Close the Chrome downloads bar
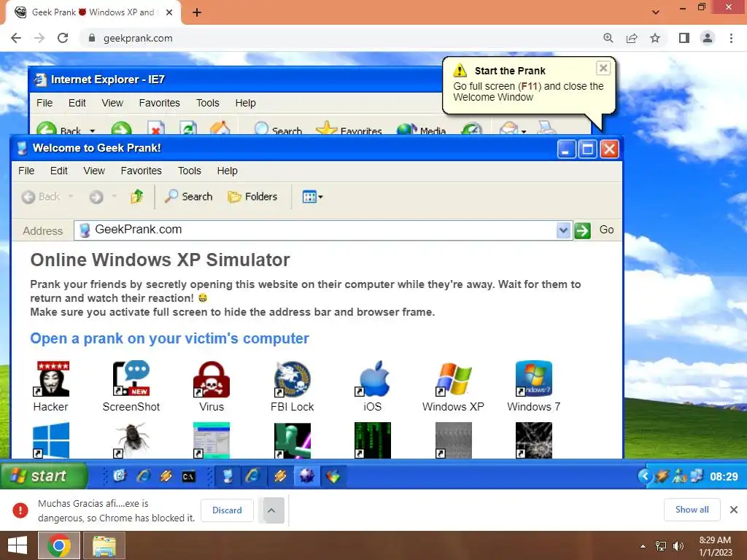 (734, 510)
